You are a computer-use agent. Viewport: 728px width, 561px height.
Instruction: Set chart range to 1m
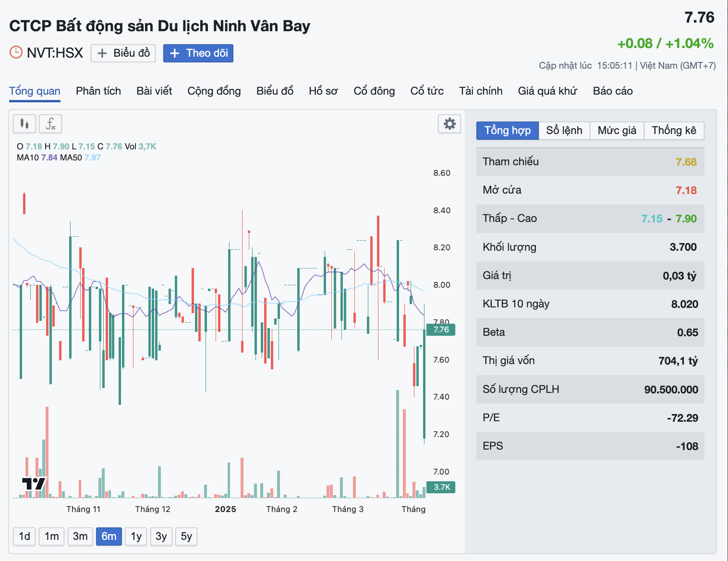coord(51,537)
